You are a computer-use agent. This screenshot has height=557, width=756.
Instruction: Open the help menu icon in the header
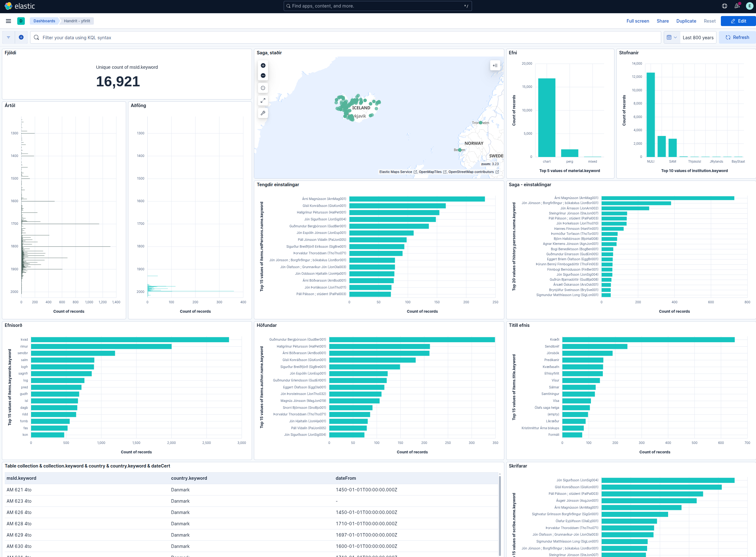coord(725,6)
